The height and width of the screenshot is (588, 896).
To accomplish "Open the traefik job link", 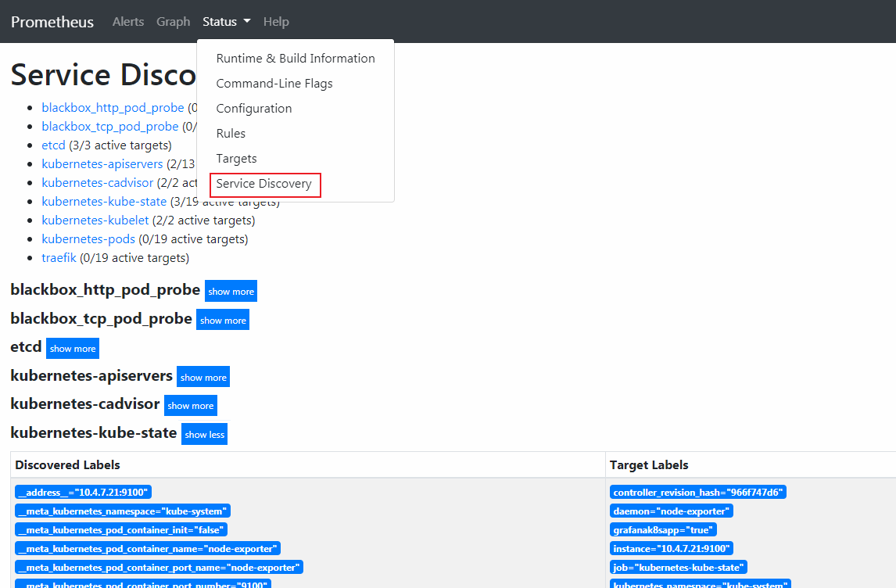I will (x=59, y=258).
